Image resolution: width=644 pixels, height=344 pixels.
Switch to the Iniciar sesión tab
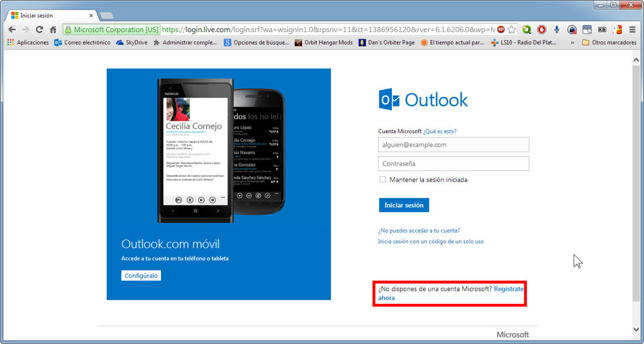point(53,16)
